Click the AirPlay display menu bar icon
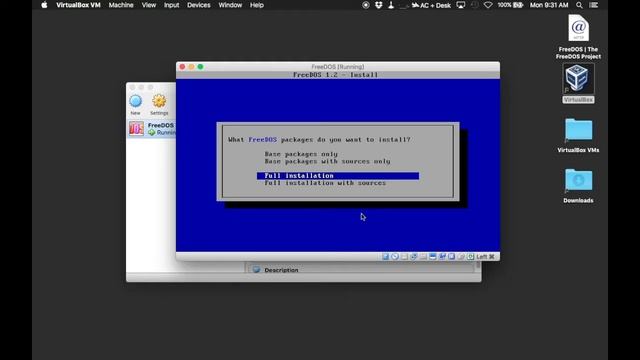 pos(461,5)
